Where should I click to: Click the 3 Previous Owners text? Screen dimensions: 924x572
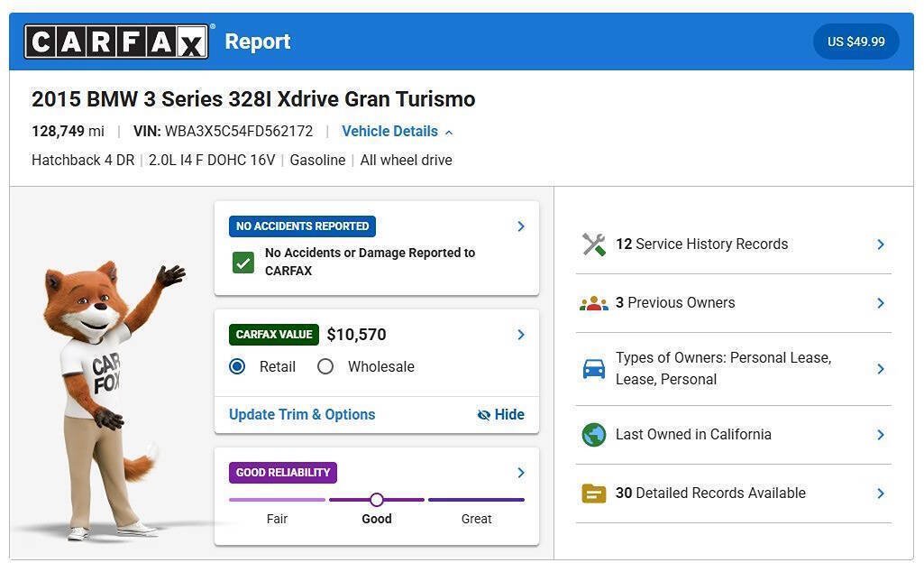(x=675, y=303)
